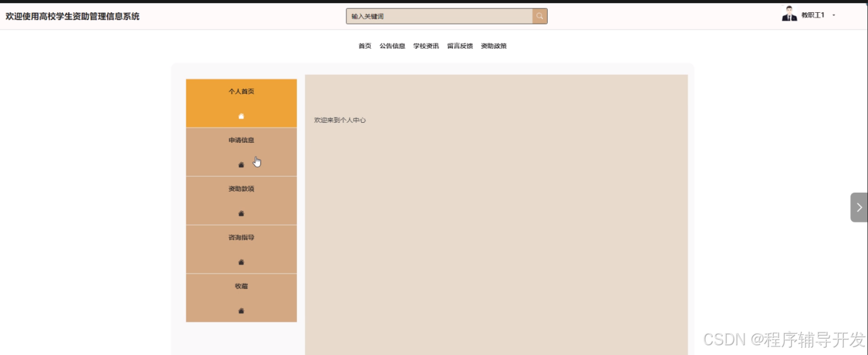Open the dropdown arrow beside 教职工1
Viewport: 868px width, 355px height.
coord(833,15)
